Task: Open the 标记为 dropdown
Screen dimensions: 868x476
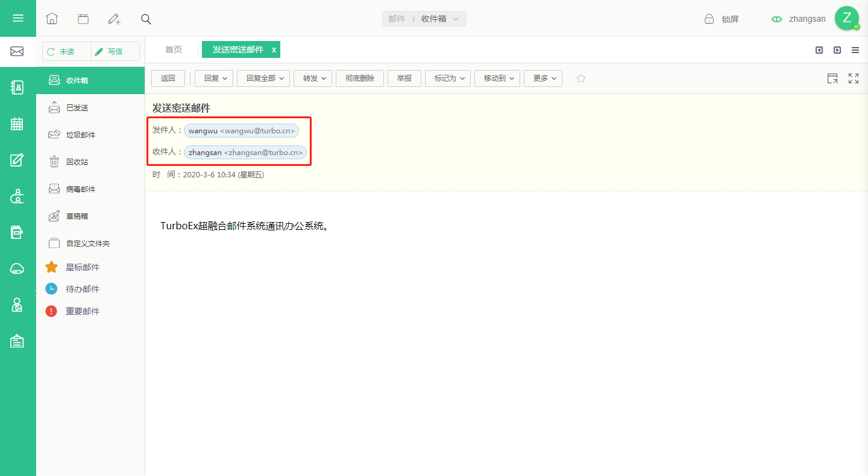Action: [448, 78]
